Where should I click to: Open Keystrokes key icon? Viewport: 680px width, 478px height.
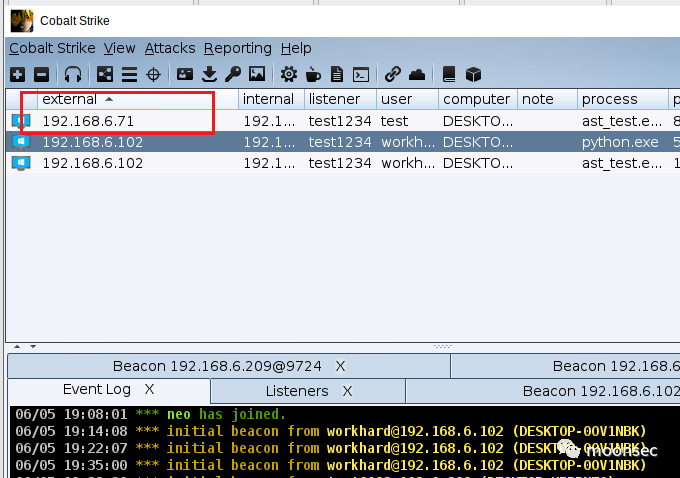[233, 74]
